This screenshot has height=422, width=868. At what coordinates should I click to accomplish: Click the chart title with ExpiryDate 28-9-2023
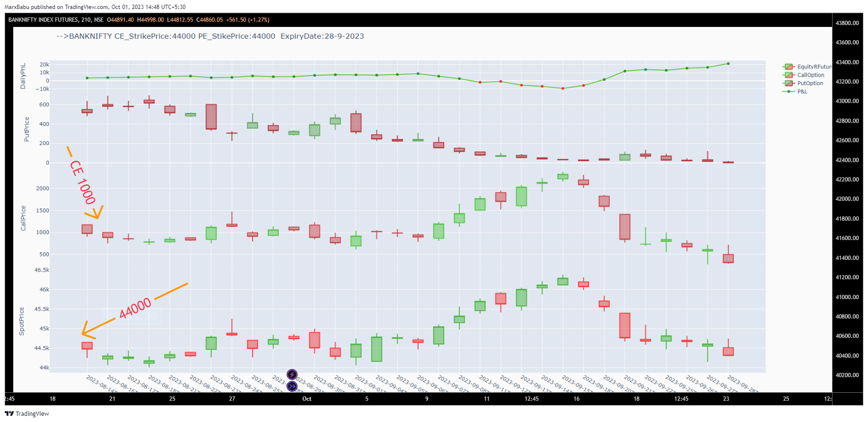coord(210,36)
